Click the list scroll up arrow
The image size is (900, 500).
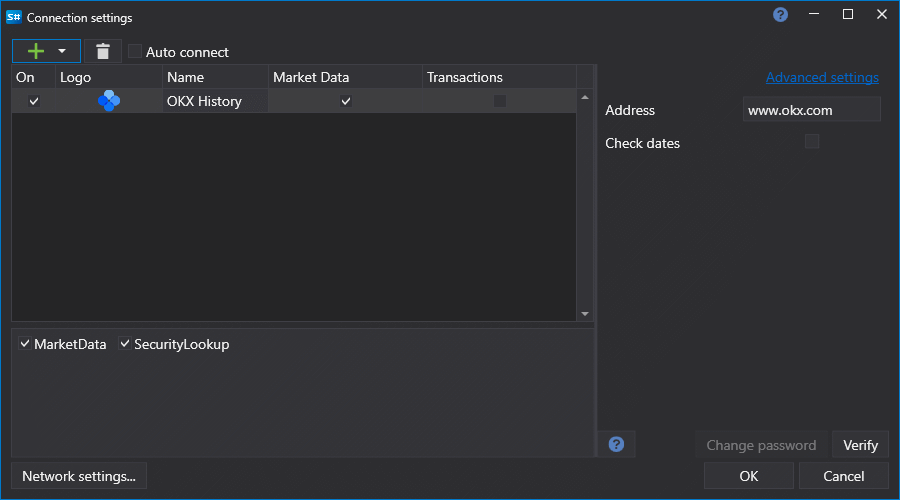click(x=585, y=98)
